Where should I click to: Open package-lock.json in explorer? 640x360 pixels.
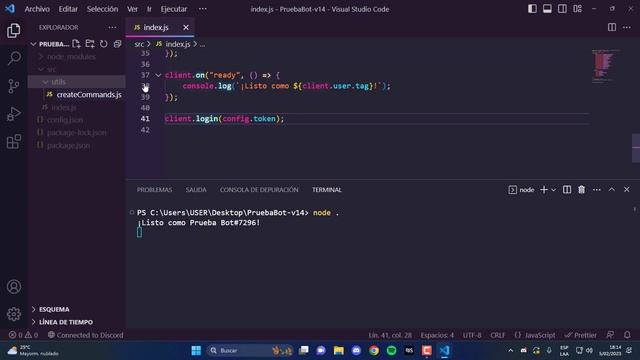click(77, 133)
